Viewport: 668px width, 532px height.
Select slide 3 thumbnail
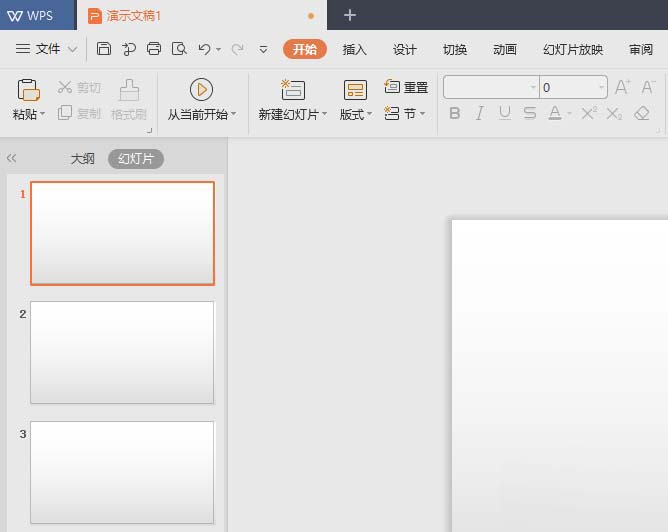coord(122,472)
